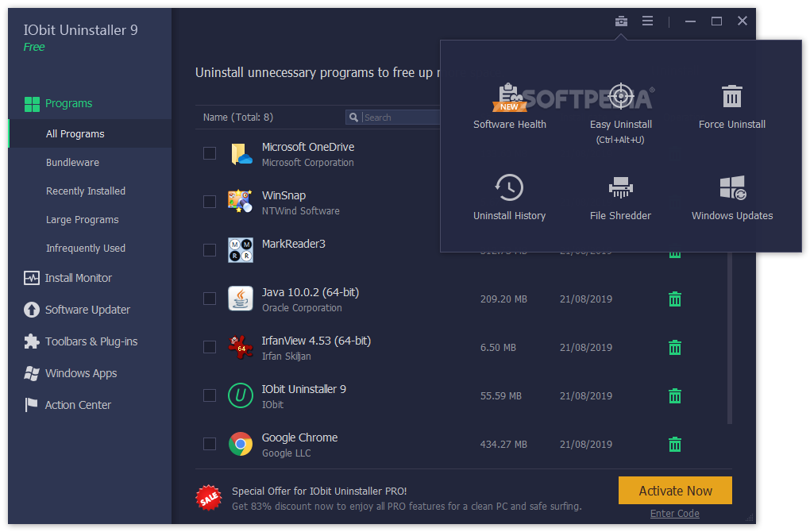Screen dimensions: 810x532
Task: Click the 209.20 MB size value
Action: (x=503, y=299)
